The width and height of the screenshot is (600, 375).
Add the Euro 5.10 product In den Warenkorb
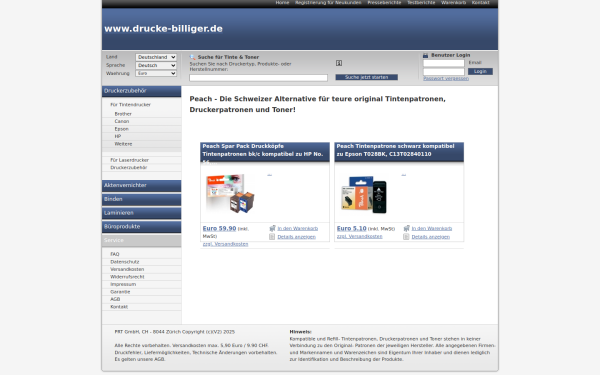[432, 229]
